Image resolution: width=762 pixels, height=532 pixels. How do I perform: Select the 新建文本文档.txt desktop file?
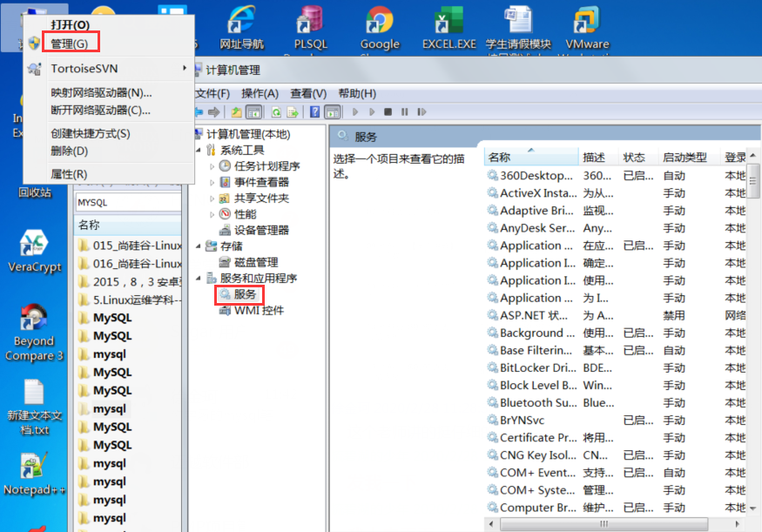[x=34, y=407]
